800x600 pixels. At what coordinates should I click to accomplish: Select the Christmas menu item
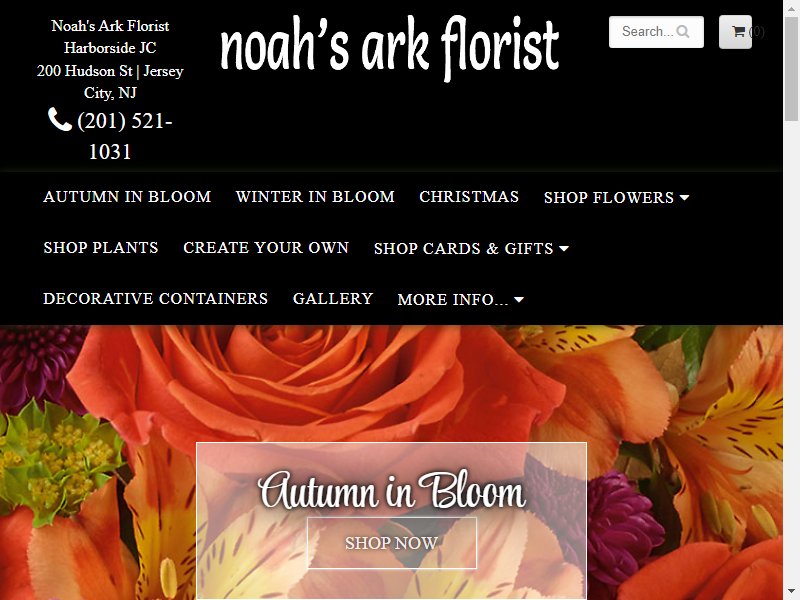[469, 197]
